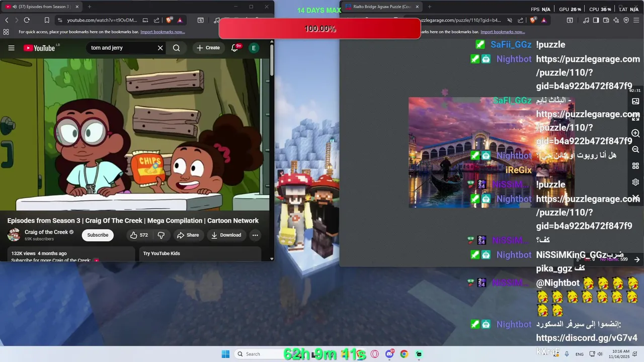
Task: Toggle the sidebar panel in puzzle window
Action: pyautogui.click(x=596, y=20)
